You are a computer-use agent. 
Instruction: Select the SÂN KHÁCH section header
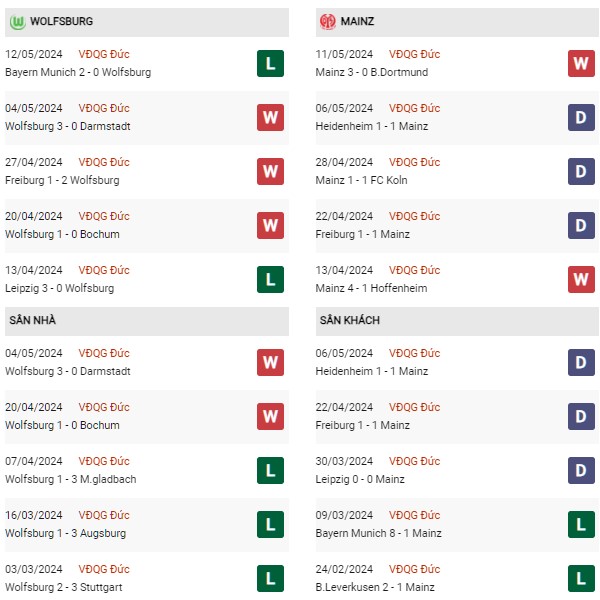(x=457, y=321)
